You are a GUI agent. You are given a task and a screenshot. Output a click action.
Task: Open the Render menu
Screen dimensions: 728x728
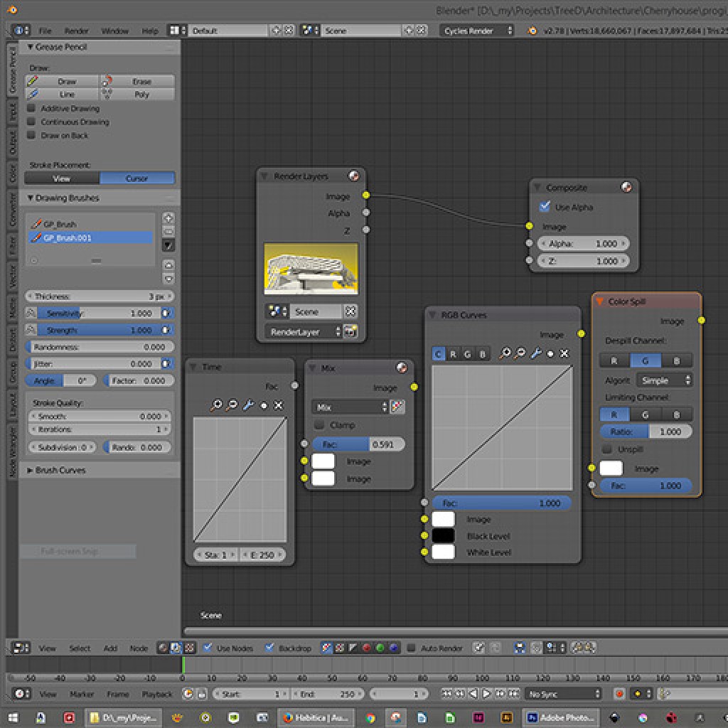[x=76, y=31]
